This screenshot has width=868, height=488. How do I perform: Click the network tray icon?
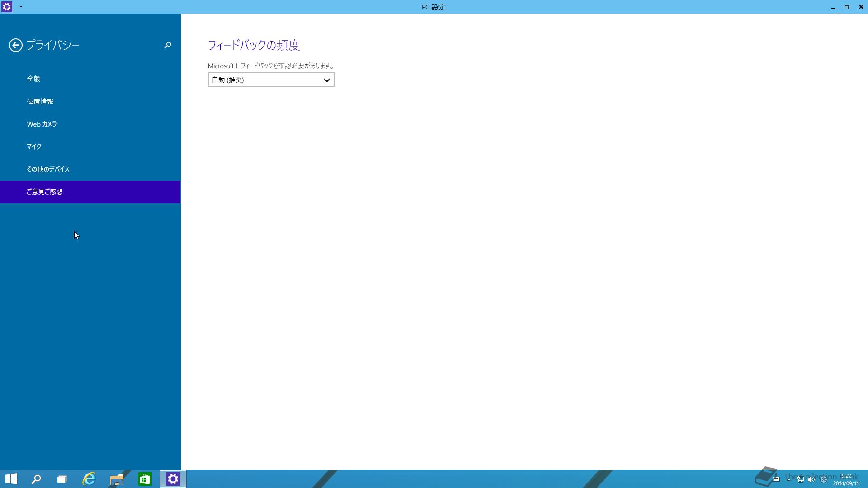[800, 479]
